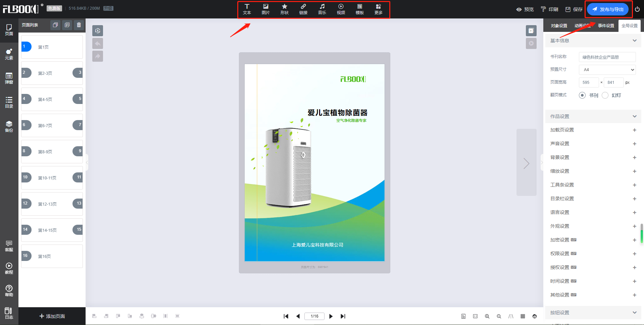Viewport: 644px width, 325px height.
Task: Open the 更多 more tools menu
Action: pyautogui.click(x=379, y=9)
